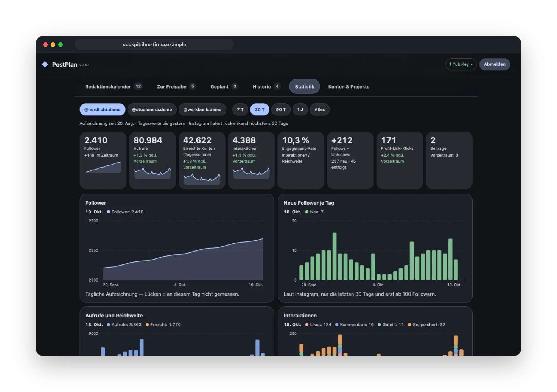Click the Aufrufe und Reichweite heading
Viewport: 557px width, 392px height.
click(114, 316)
